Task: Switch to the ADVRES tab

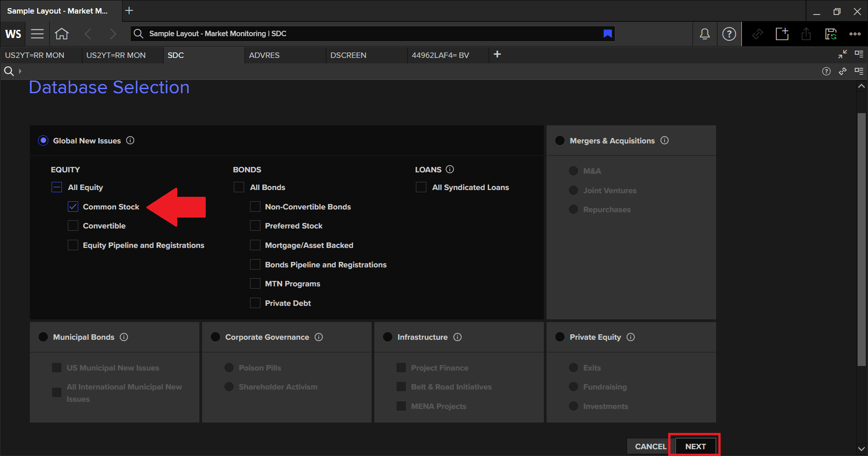Action: (x=285, y=55)
